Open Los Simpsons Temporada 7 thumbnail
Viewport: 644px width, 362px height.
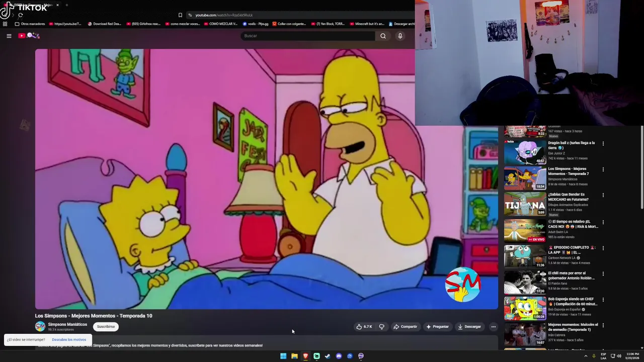point(525,178)
